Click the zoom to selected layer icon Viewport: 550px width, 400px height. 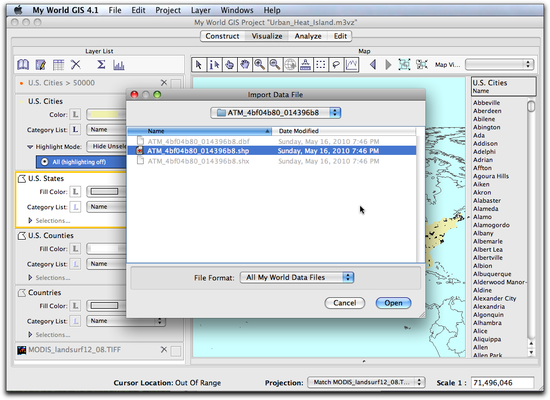point(422,65)
